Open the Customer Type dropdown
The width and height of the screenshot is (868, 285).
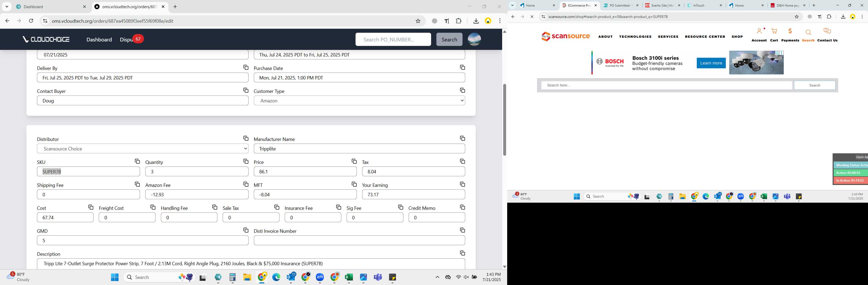[x=359, y=101]
